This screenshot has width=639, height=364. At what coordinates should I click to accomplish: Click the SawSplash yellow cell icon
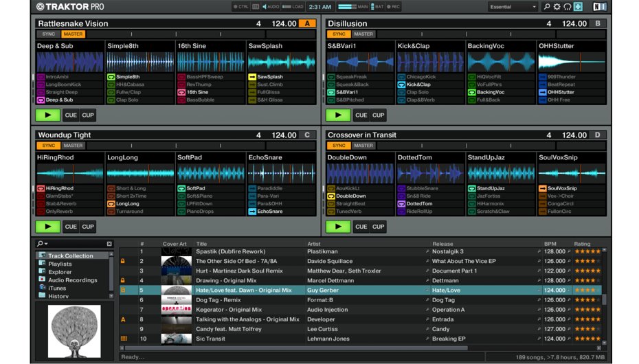tap(252, 77)
